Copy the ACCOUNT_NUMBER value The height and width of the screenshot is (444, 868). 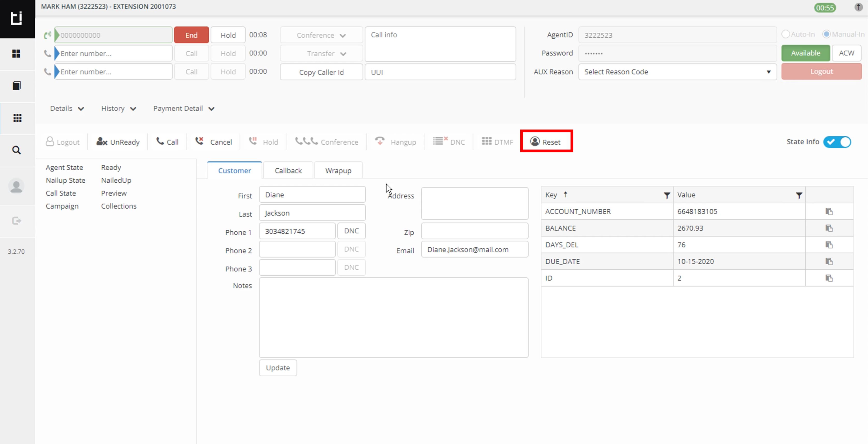pyautogui.click(x=829, y=211)
